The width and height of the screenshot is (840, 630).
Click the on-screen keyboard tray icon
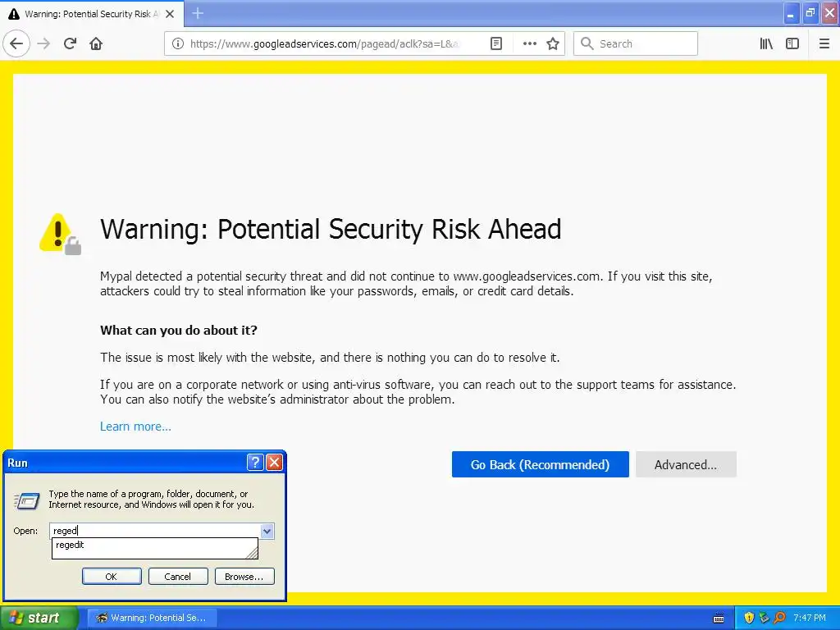pos(719,619)
